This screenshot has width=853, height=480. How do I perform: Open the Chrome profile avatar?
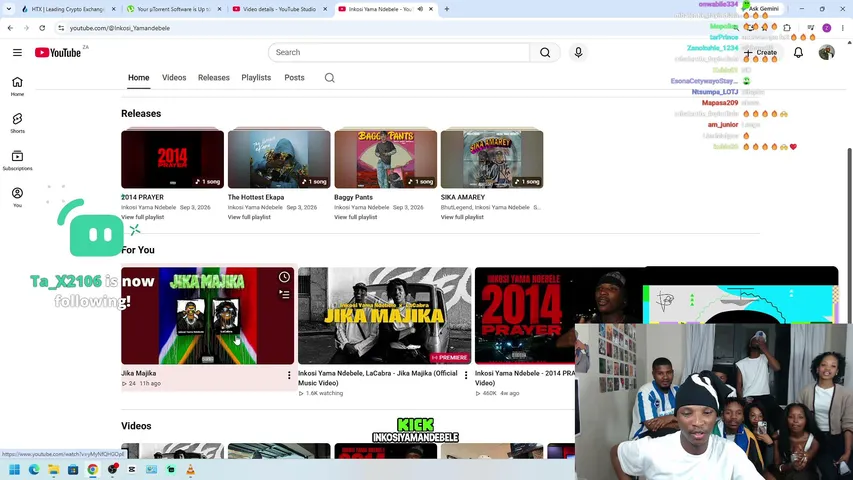tap(826, 28)
